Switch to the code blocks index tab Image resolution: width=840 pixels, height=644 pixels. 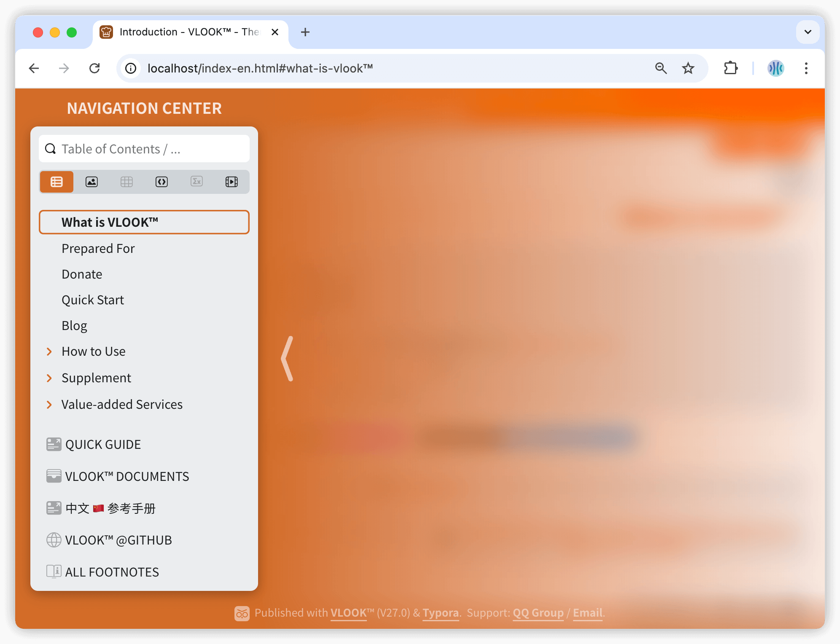162,182
